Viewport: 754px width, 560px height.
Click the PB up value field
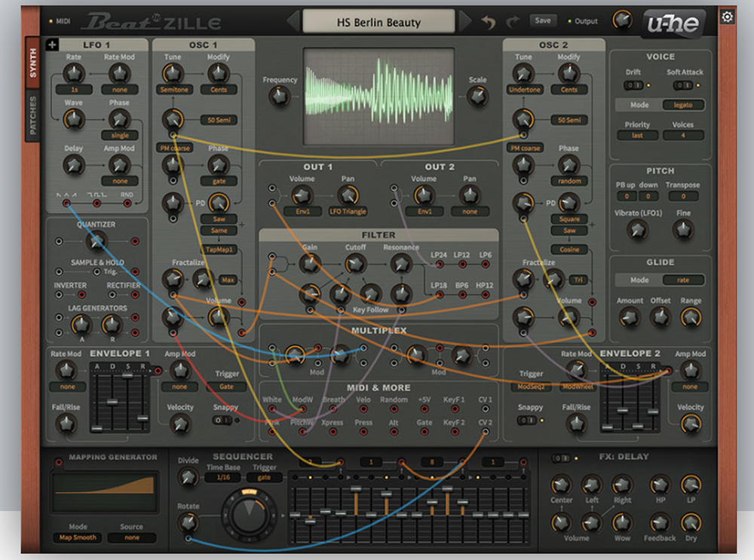point(627,196)
